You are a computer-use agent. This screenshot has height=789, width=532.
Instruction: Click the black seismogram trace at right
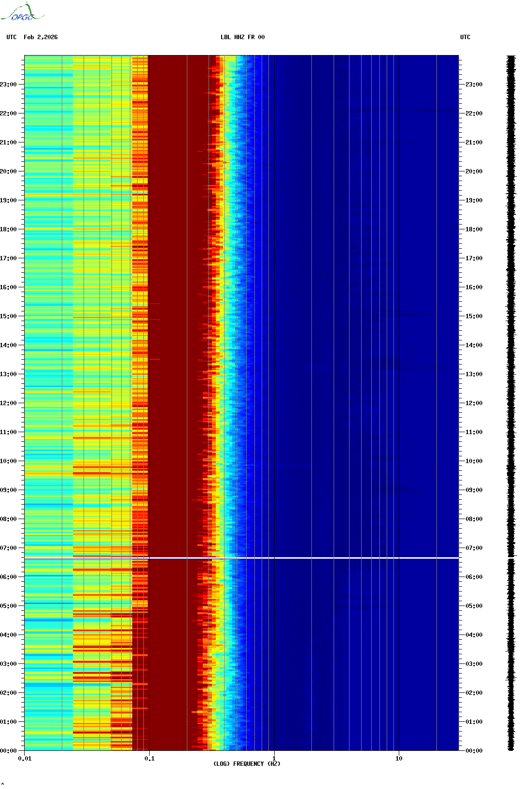tap(511, 386)
